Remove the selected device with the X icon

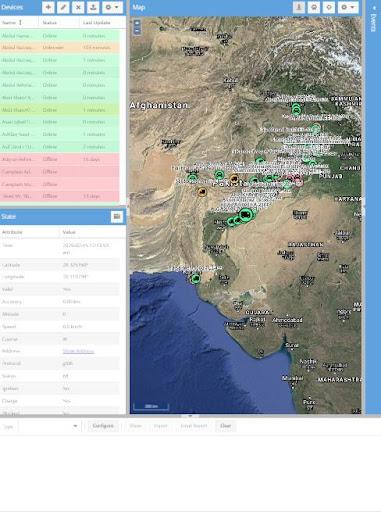[78, 7]
